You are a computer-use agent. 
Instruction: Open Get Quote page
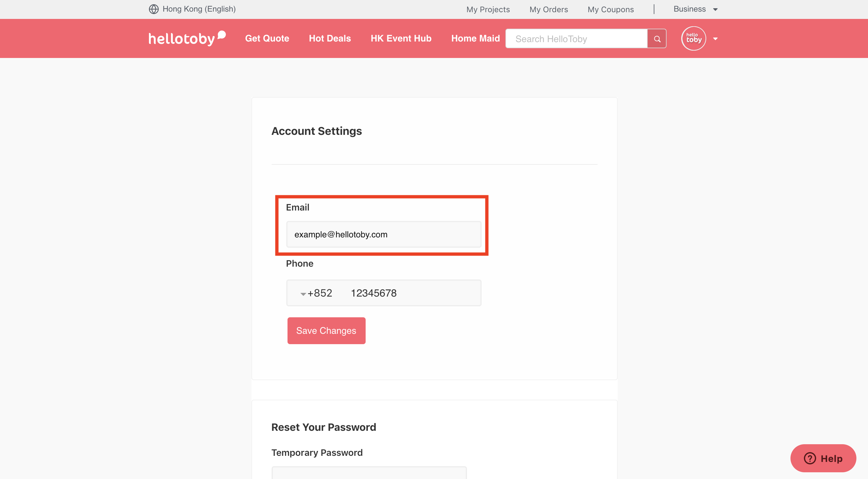[267, 38]
